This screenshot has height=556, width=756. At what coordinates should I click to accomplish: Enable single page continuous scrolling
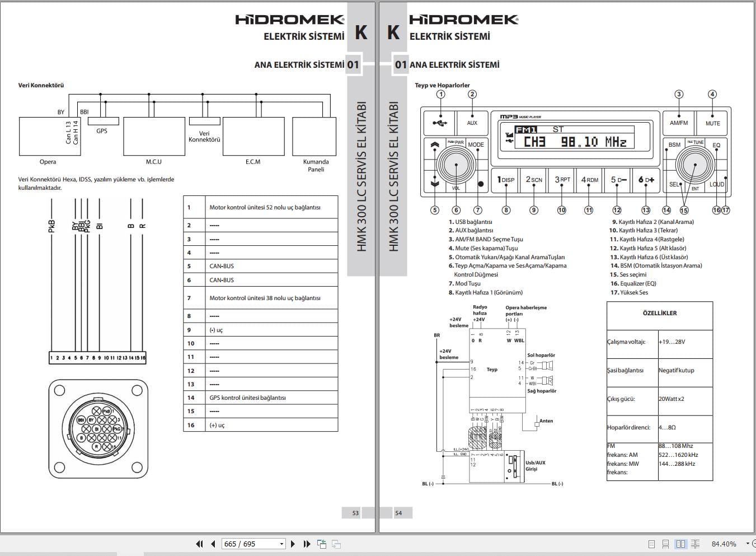coord(666,544)
